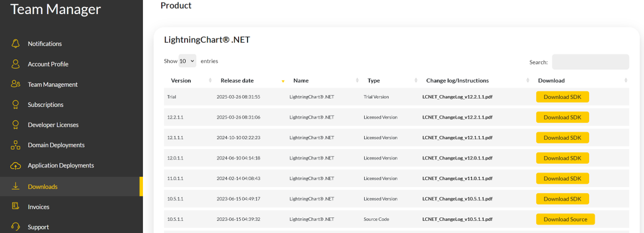644x233 pixels.
Task: Focus the Search input field
Action: coord(590,62)
